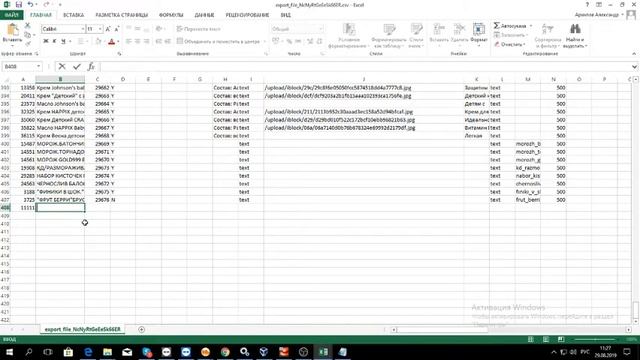Image resolution: width=640 pixels, height=360 pixels.
Task: Select column J header
Action: [x=363, y=79]
